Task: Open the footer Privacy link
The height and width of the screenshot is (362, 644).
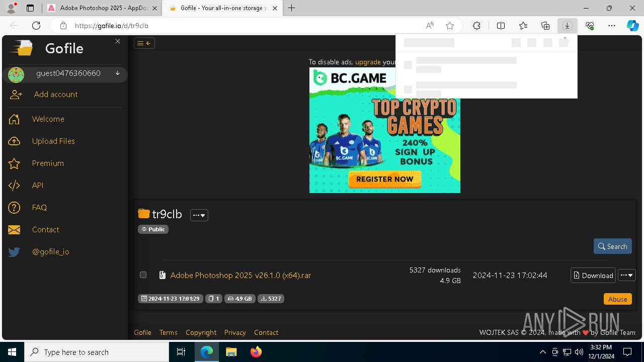Action: pos(235,332)
